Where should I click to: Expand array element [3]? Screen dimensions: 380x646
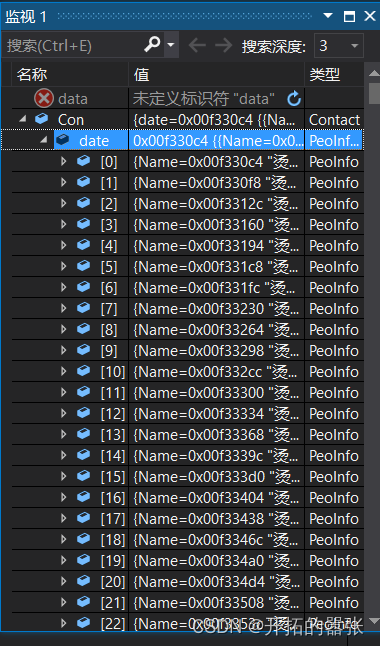coord(63,224)
